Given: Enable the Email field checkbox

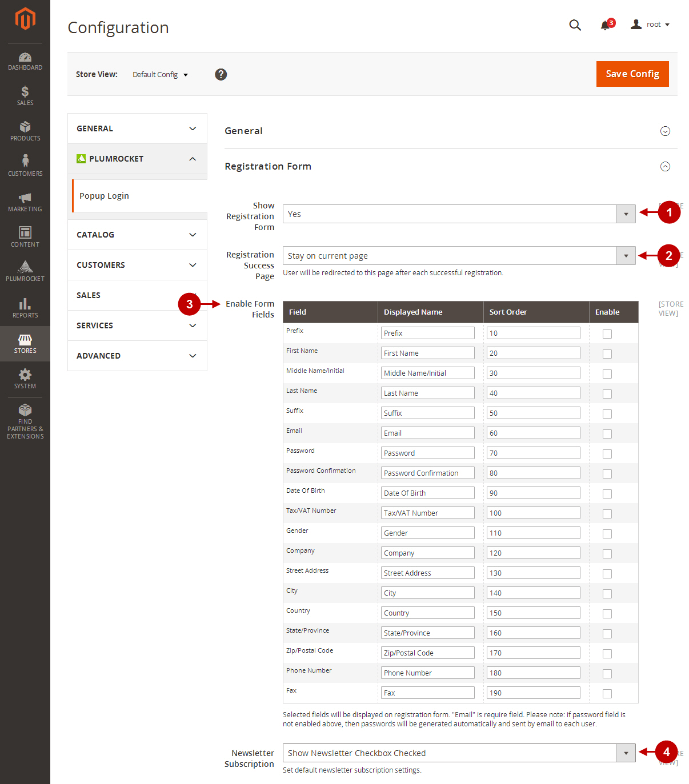Looking at the screenshot, I should [607, 434].
